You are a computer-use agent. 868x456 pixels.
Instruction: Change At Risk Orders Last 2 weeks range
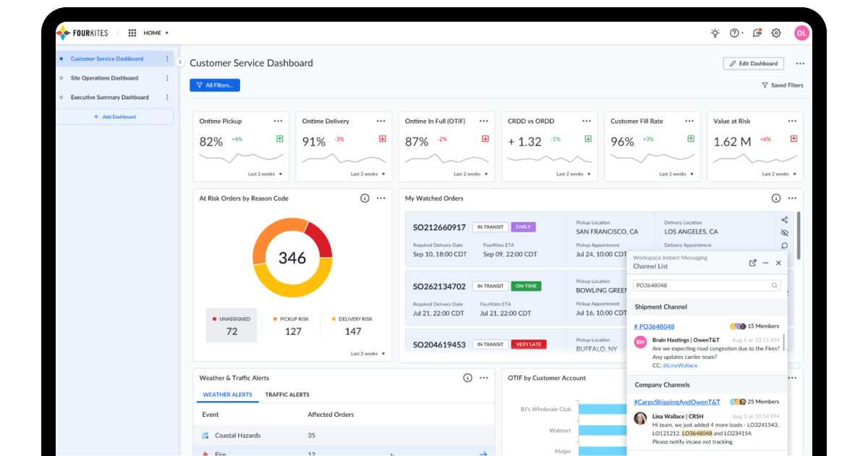(x=368, y=354)
